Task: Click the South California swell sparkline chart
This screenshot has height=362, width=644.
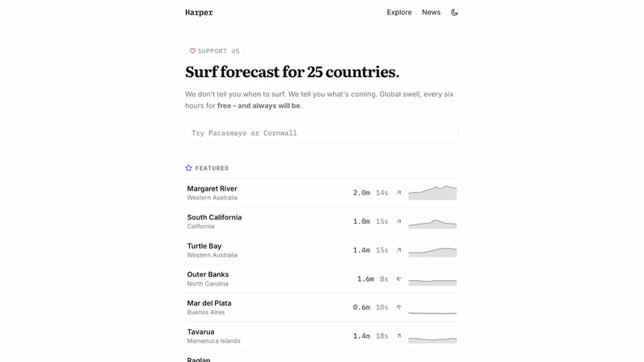Action: click(432, 224)
